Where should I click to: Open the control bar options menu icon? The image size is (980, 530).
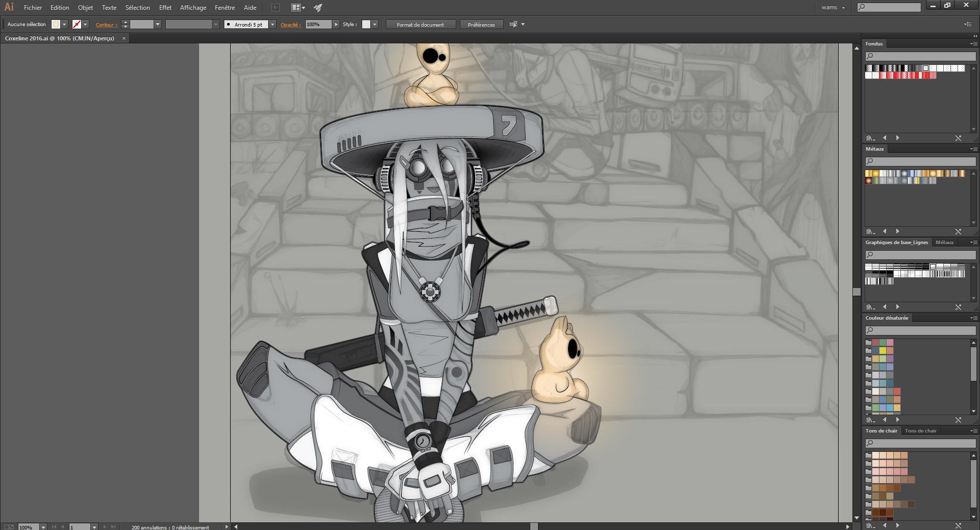(x=968, y=24)
